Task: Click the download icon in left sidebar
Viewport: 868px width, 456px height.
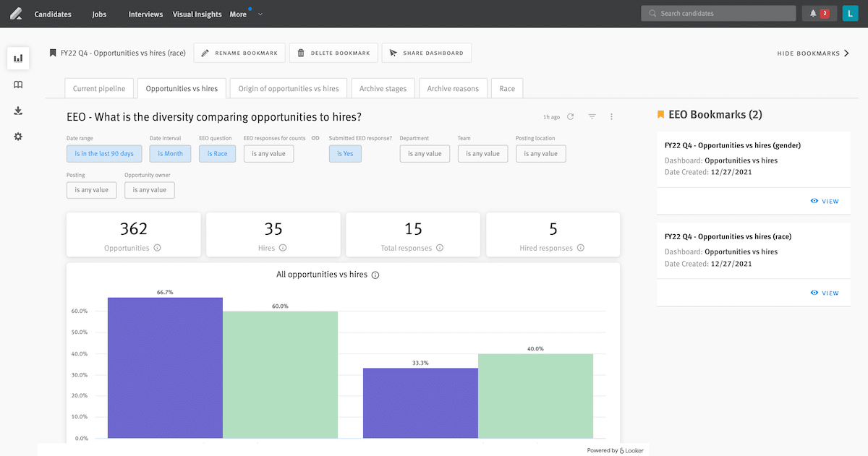Action: (x=18, y=111)
